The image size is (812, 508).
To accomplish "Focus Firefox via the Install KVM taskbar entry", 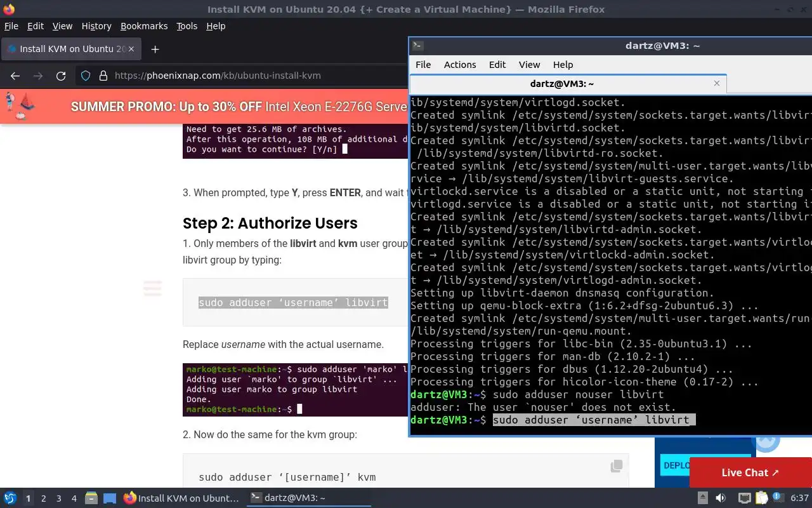I will tap(181, 498).
